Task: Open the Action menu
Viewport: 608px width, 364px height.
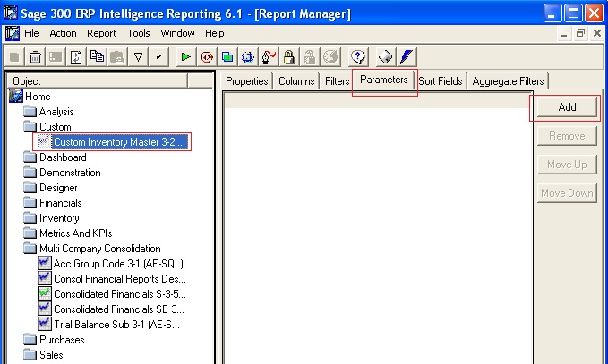Action: click(63, 33)
